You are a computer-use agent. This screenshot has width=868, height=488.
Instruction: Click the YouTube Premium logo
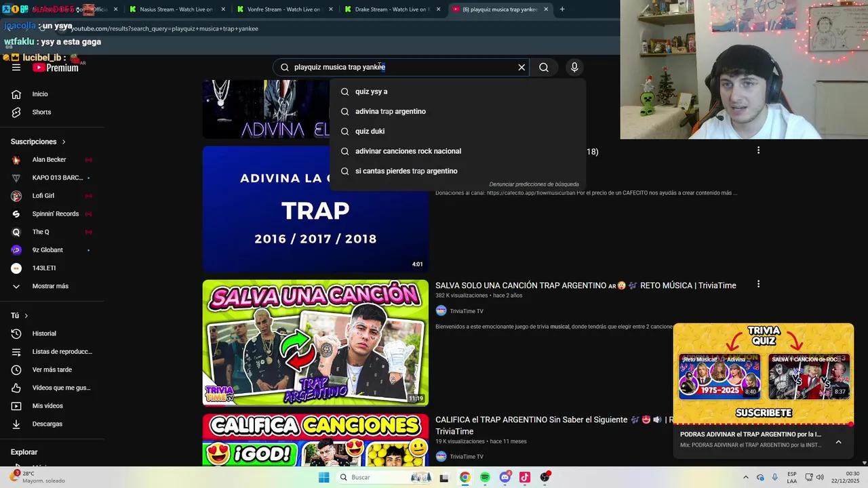point(56,67)
